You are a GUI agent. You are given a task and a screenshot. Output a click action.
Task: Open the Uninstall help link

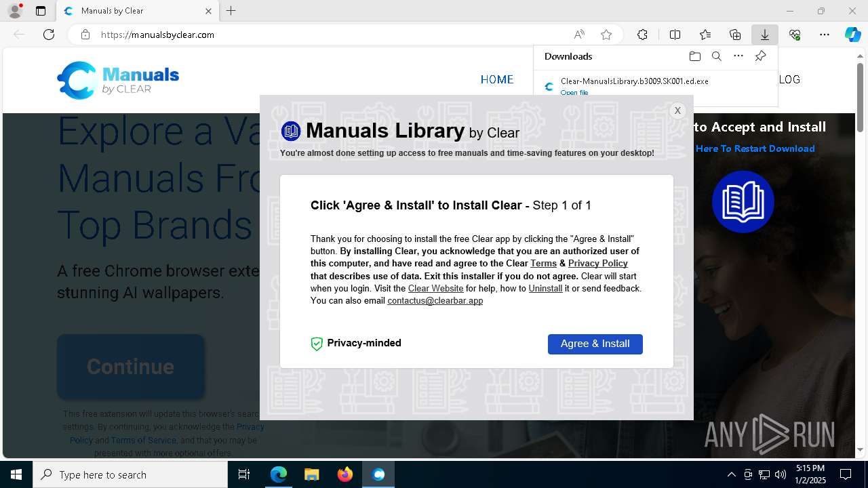coord(545,288)
